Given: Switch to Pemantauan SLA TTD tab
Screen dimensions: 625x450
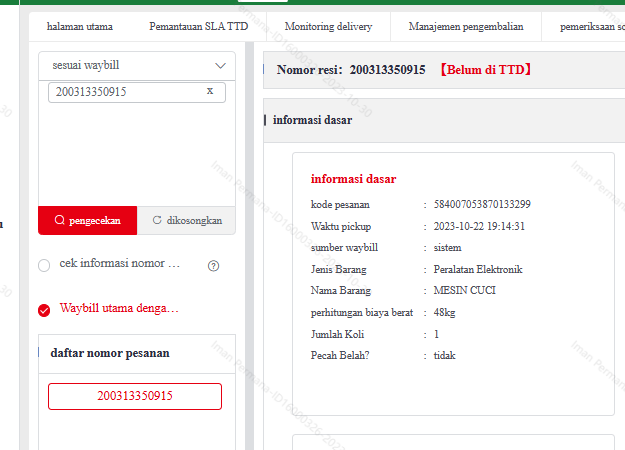Looking at the screenshot, I should click(199, 27).
